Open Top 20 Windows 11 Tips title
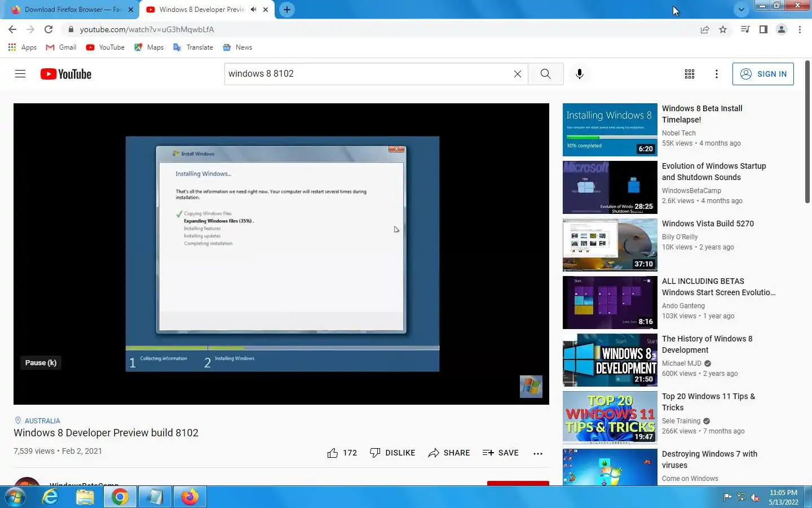The image size is (812, 508). click(x=708, y=402)
